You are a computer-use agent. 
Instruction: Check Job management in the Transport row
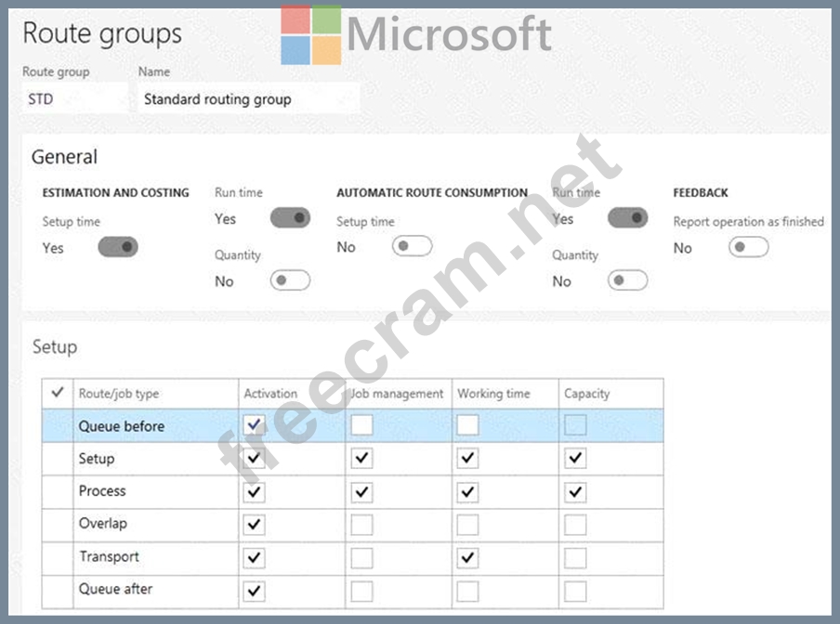click(x=361, y=558)
